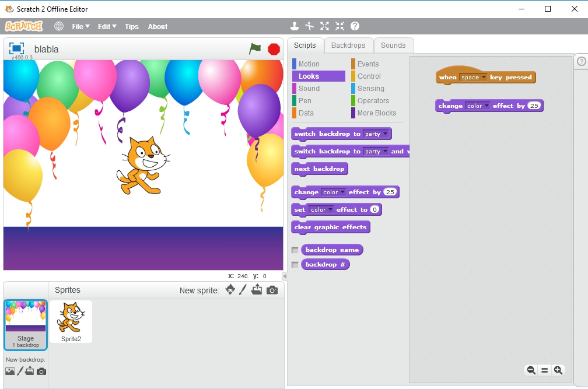Image resolution: width=588 pixels, height=389 pixels.
Task: Switch to the Scripts tab
Action: tap(305, 45)
